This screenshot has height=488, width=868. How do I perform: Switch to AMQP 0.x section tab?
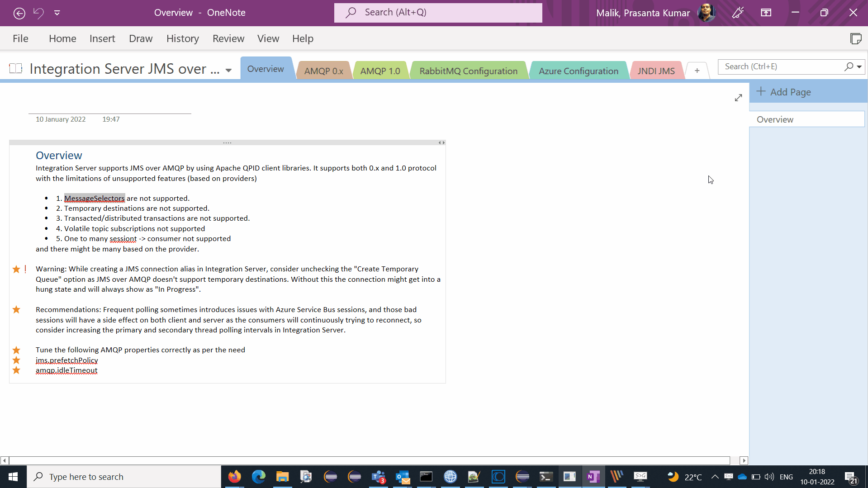pos(324,71)
